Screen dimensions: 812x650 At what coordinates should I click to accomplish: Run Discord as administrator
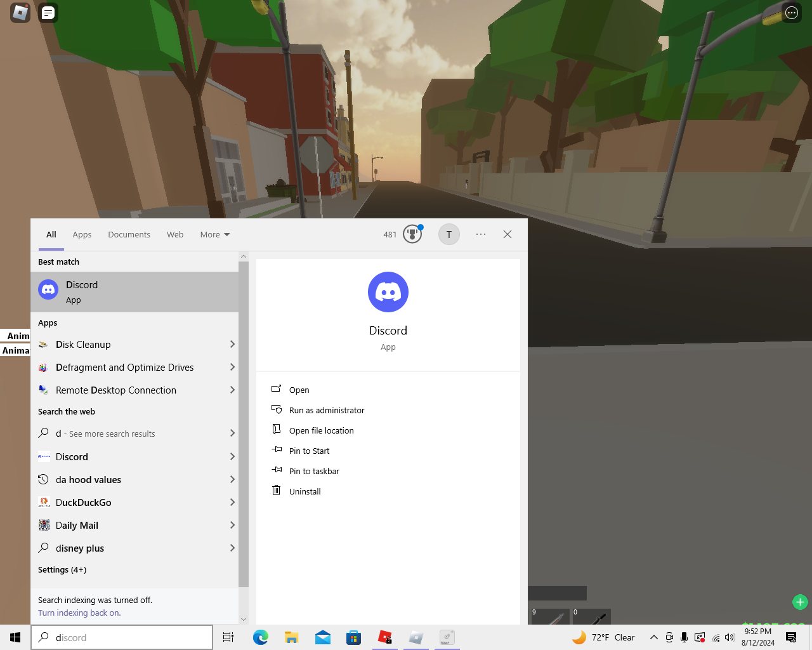[x=326, y=410]
